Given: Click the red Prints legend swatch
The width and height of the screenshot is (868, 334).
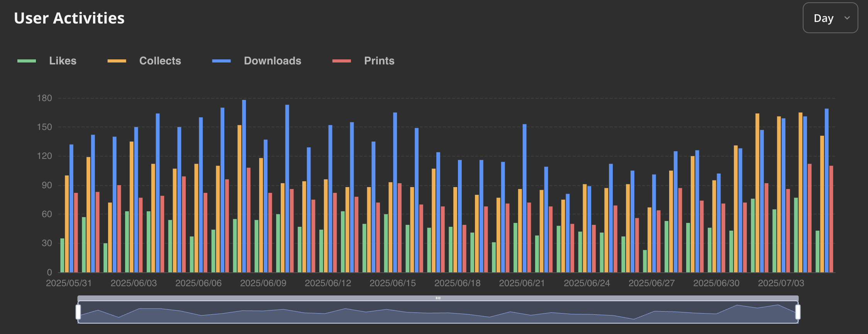Looking at the screenshot, I should 342,61.
